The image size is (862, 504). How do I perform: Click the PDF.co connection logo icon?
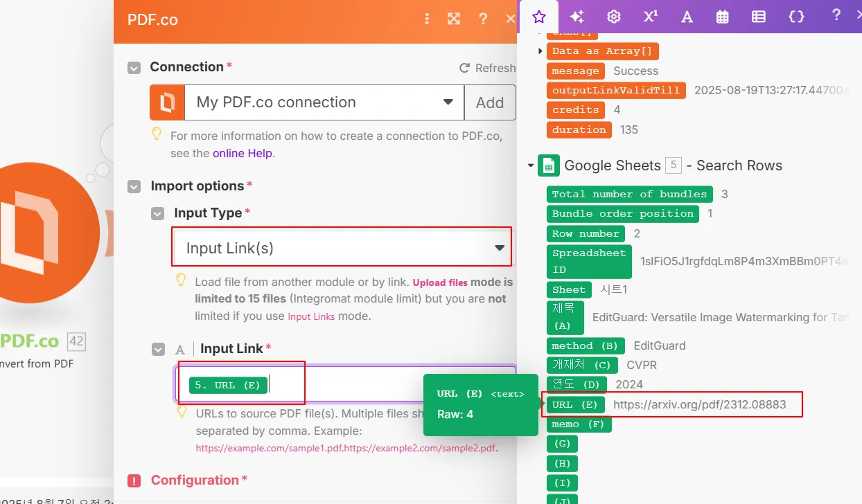point(167,102)
